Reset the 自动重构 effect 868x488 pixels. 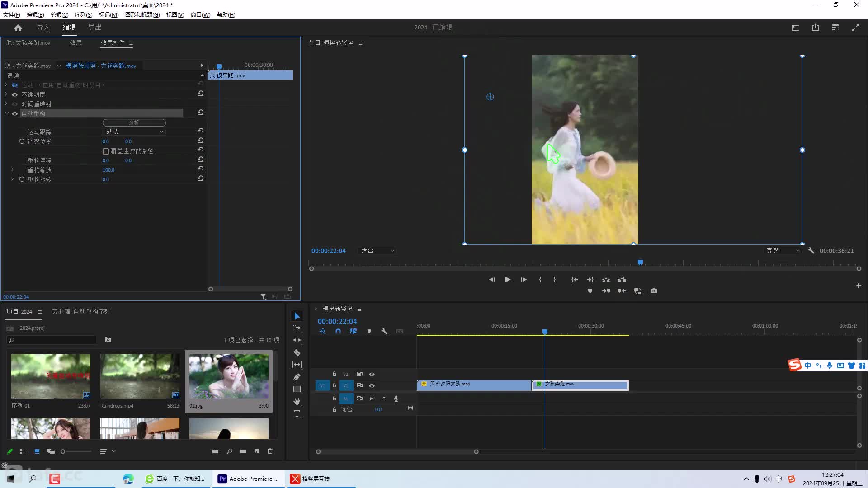200,113
